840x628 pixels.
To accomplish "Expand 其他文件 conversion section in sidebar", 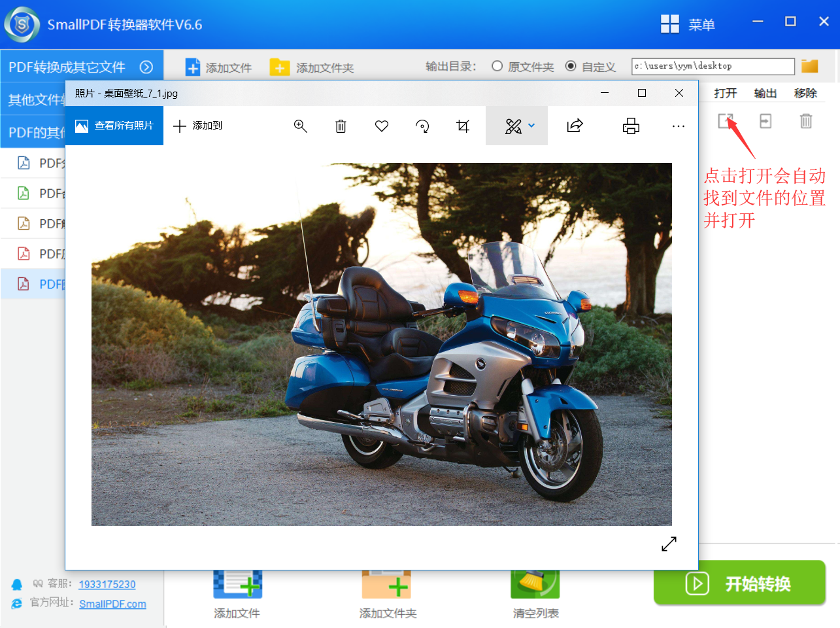I will [33, 99].
